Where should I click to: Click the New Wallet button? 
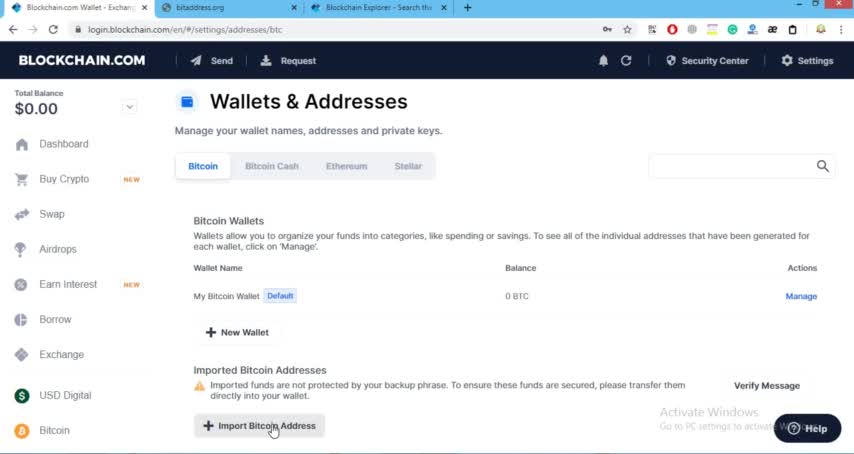[x=237, y=333]
